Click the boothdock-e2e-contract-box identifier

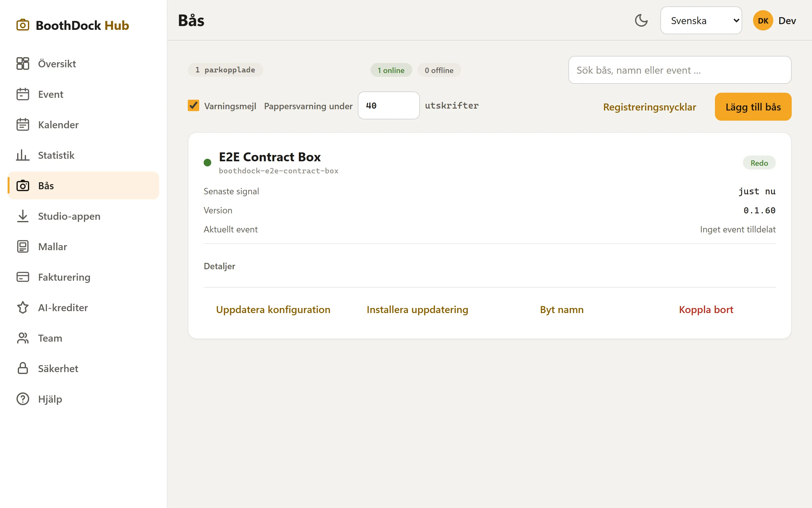click(x=278, y=171)
